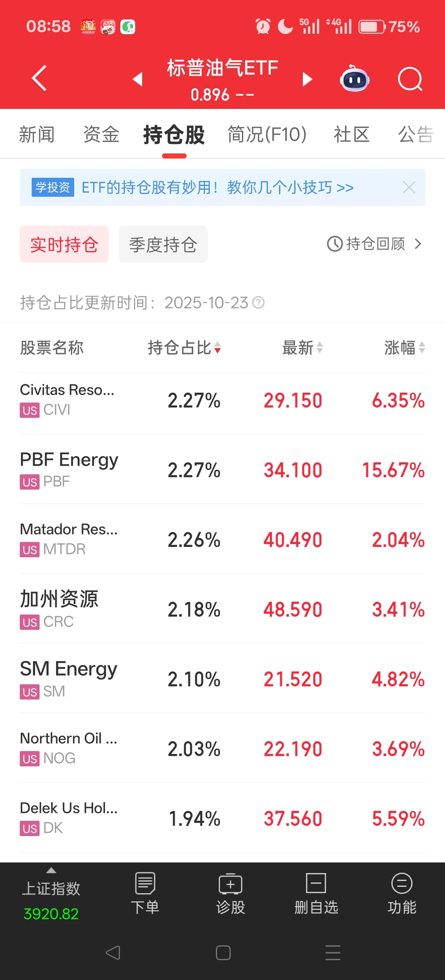Viewport: 445px width, 980px height.
Task: Sort by 持仓占比 column arrows
Action: (x=218, y=348)
